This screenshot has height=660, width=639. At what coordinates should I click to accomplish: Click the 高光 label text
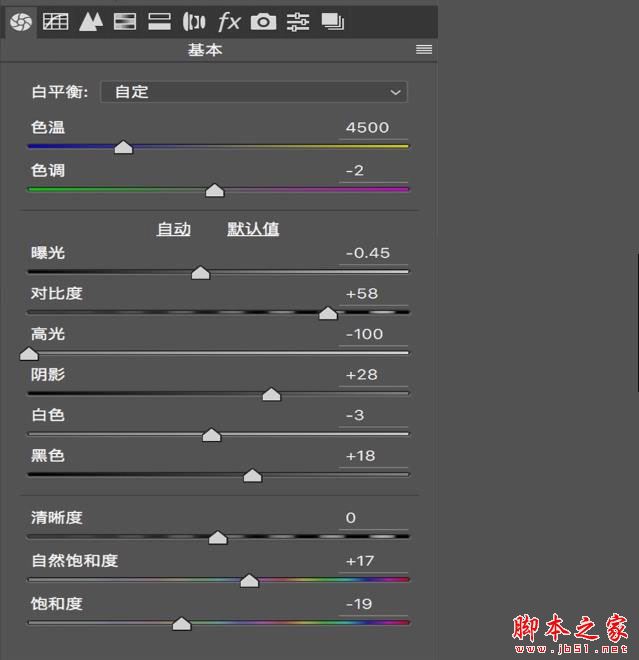48,334
